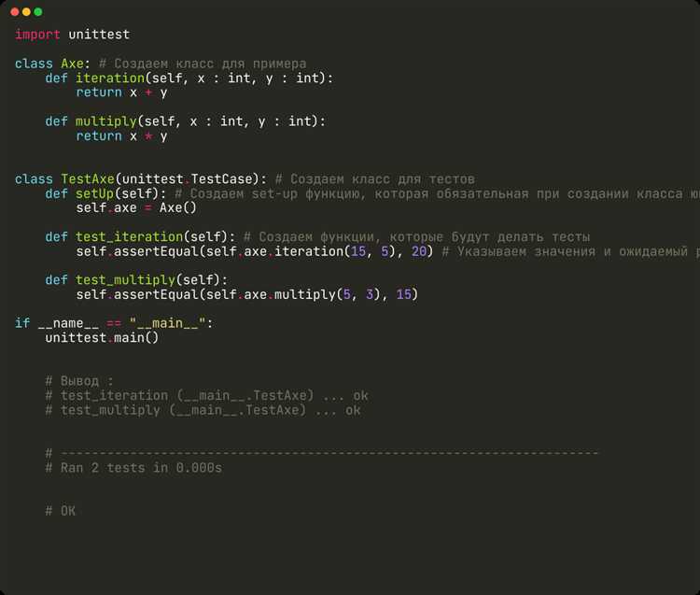Click the 'test_multiply (__main__.TestAxe) ... ok' comment
This screenshot has width=700, height=595.
tap(203, 410)
